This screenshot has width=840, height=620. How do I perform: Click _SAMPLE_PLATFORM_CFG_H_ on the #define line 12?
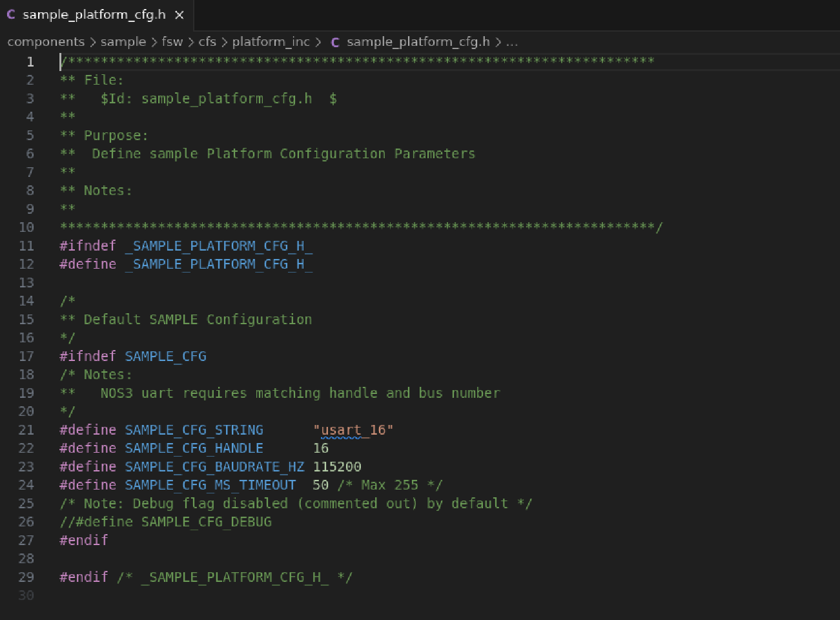tap(219, 264)
